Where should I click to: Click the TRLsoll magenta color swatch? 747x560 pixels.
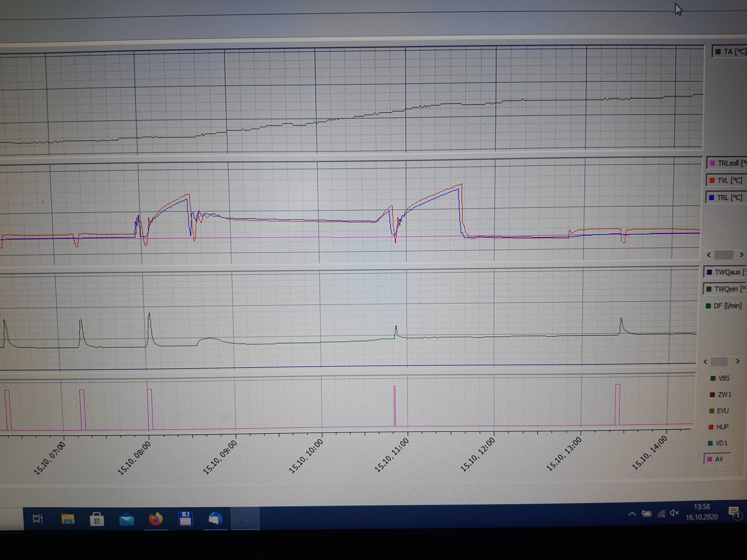point(712,163)
